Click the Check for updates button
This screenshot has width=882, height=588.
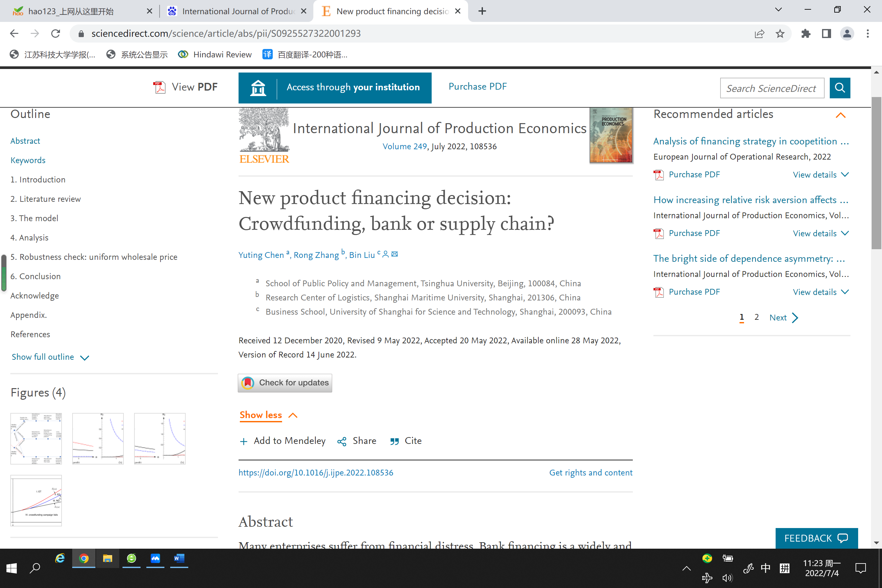285,383
